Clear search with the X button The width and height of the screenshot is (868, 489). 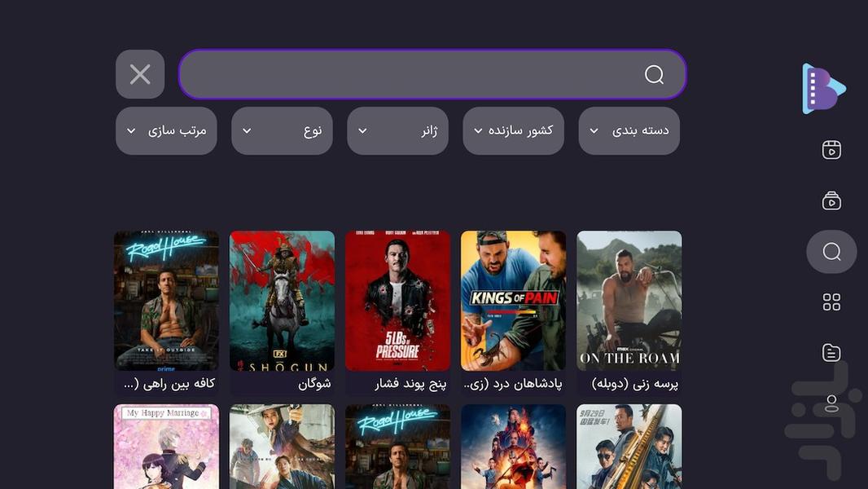click(x=140, y=74)
